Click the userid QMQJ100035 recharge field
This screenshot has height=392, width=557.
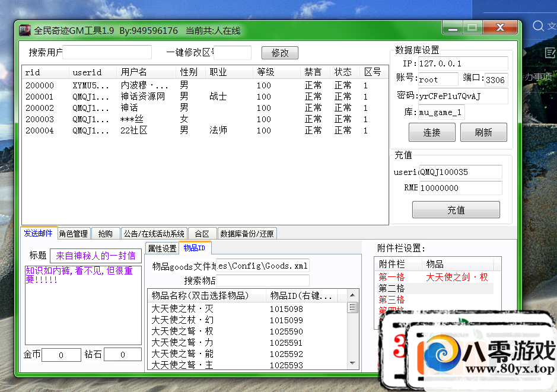coord(460,172)
